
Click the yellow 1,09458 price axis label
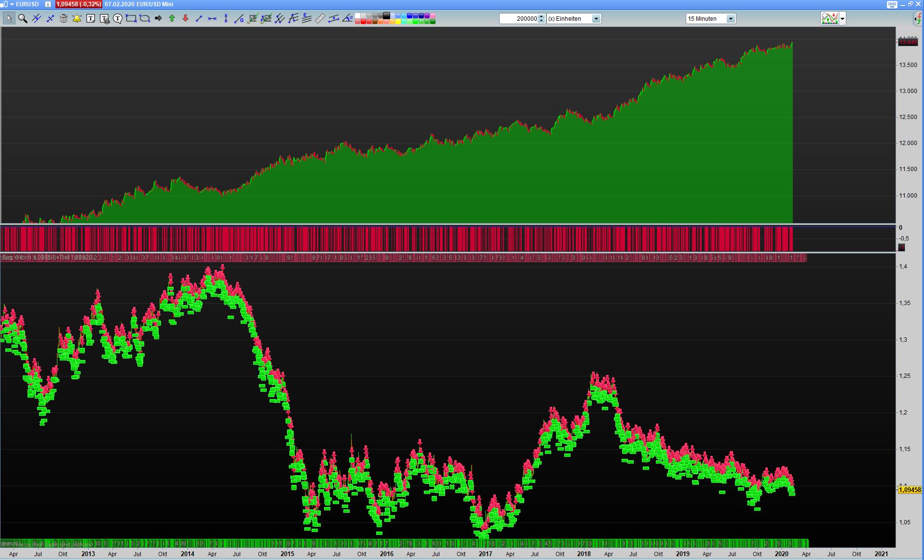click(910, 490)
